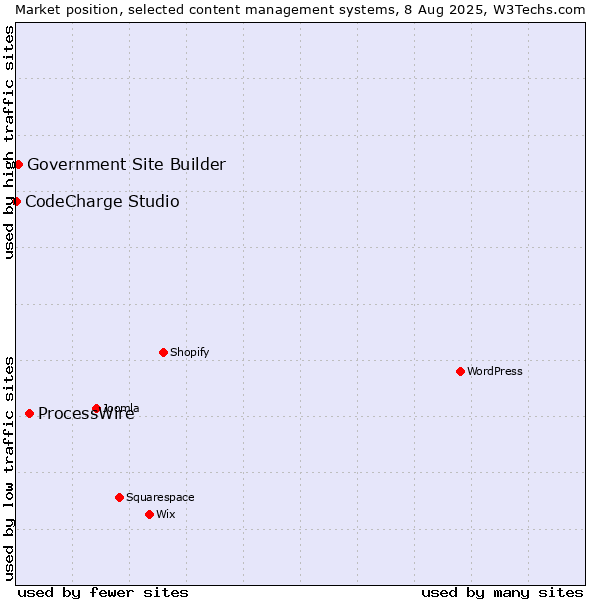This screenshot has width=600, height=600.
Task: Select the 'Wix' label text
Action: (x=166, y=514)
